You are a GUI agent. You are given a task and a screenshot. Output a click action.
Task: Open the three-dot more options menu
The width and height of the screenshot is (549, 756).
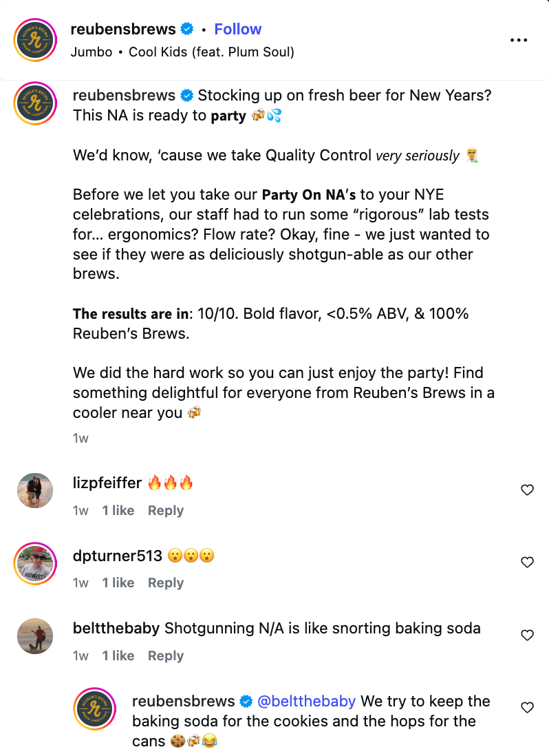click(x=518, y=41)
